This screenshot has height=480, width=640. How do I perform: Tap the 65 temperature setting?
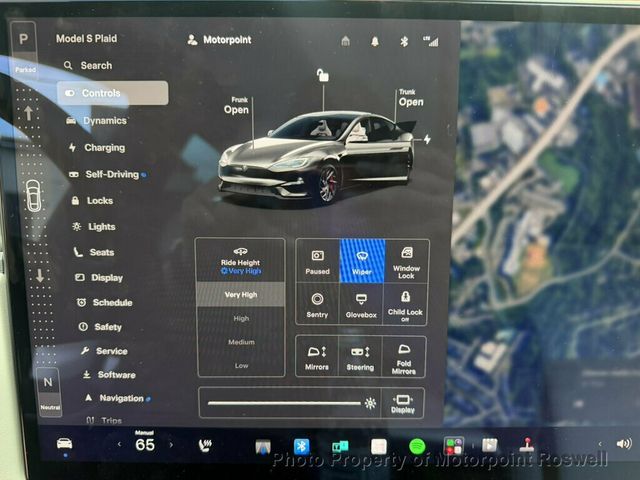(145, 444)
